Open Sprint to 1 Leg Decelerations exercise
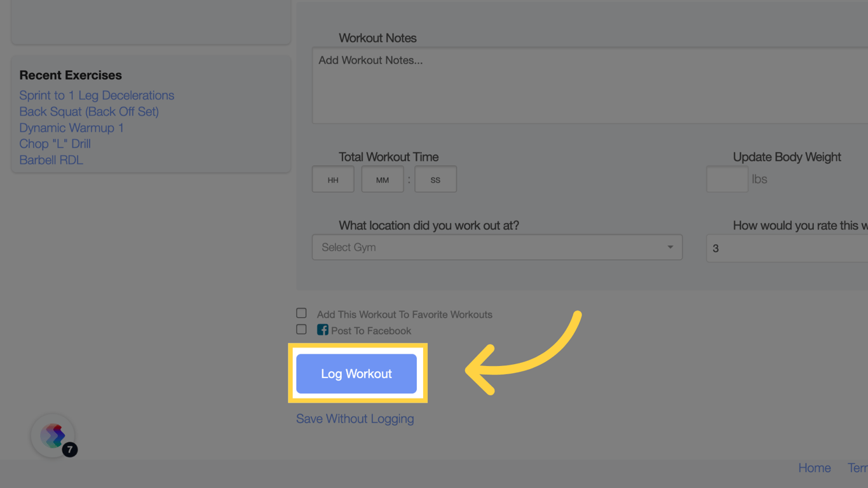The image size is (868, 488). tap(97, 95)
